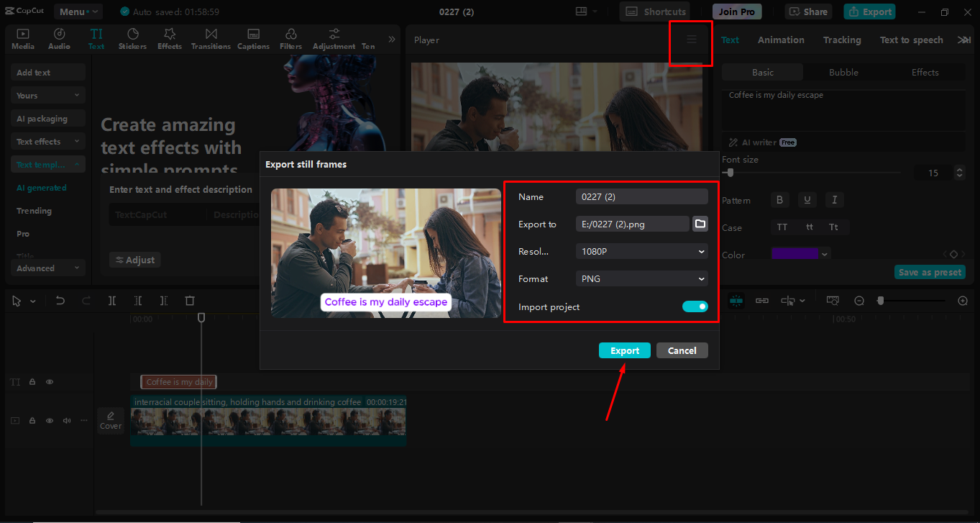This screenshot has height=523, width=980.
Task: Select the Transitions tool
Action: coord(211,38)
